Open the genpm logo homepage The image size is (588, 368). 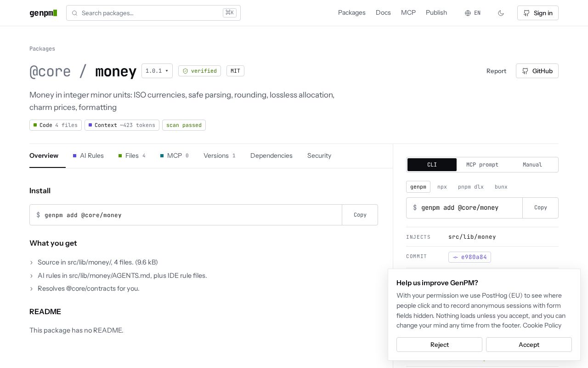[43, 13]
